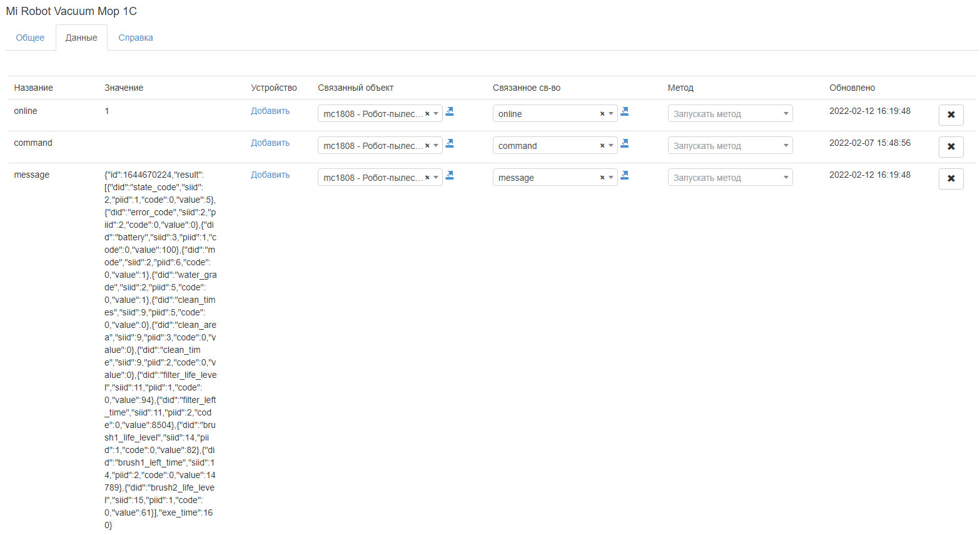Click the 'Устройство' column header
Image resolution: width=980 pixels, height=535 pixels.
coord(274,88)
